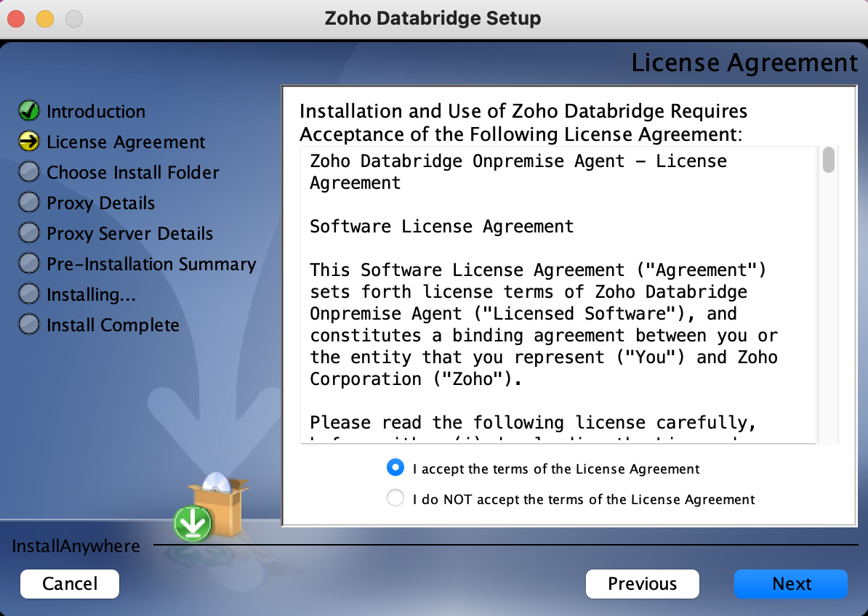This screenshot has height=616, width=868.
Task: Click the Pre-Installation Summary step label
Action: 151,264
